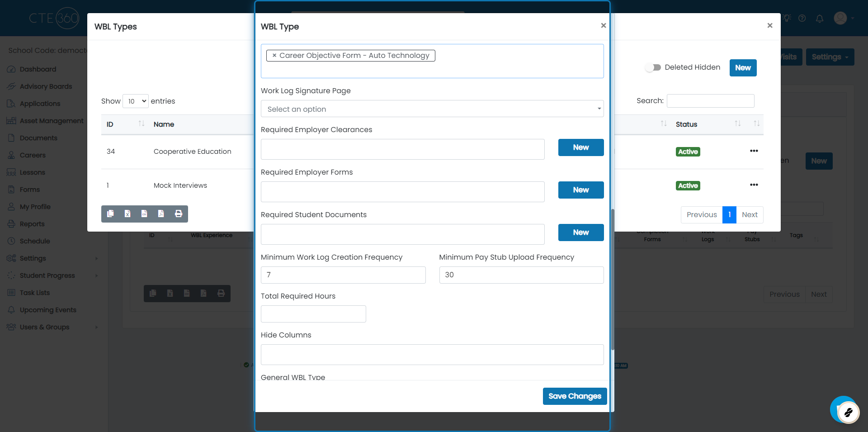
Task: Toggle the Deleted Hidden switch
Action: tap(653, 67)
